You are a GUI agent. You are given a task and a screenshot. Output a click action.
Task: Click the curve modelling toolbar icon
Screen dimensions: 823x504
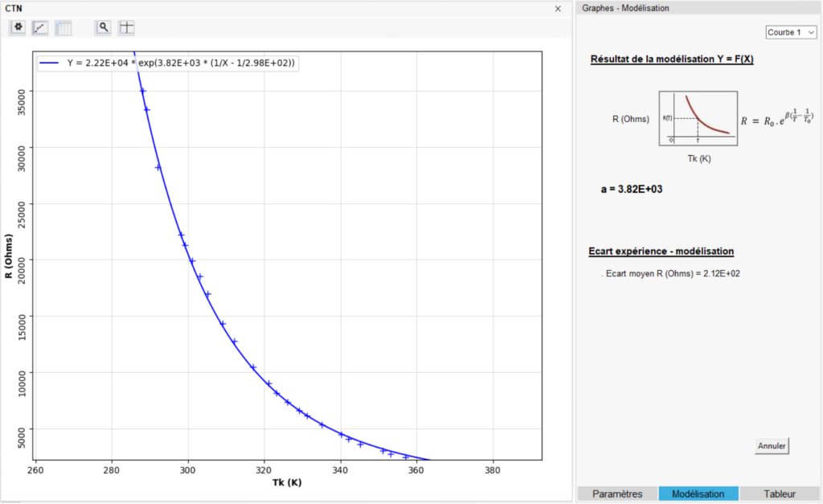(40, 27)
